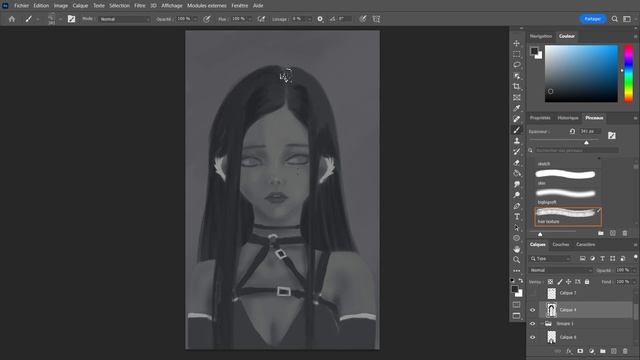This screenshot has height=360, width=640.
Task: Open the brush blend Mode dropdown
Action: (124, 19)
